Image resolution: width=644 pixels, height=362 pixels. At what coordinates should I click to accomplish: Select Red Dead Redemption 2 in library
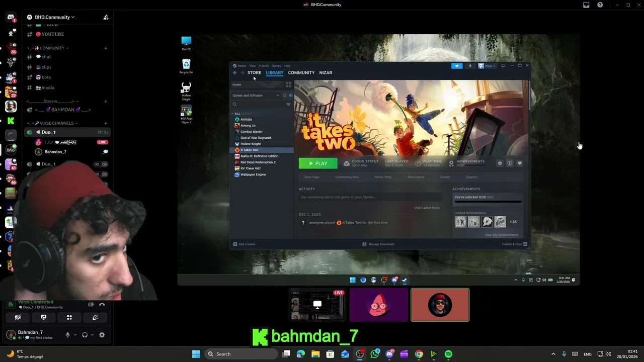point(258,162)
